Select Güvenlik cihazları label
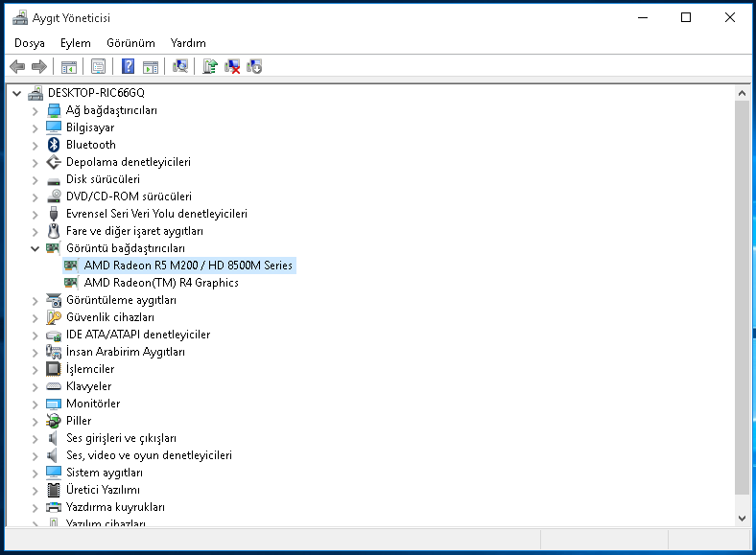This screenshot has height=555, width=756. 110,317
